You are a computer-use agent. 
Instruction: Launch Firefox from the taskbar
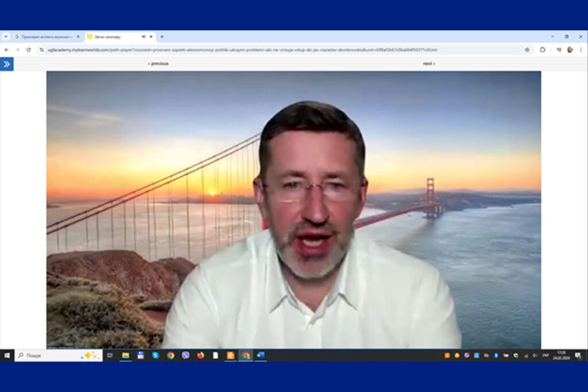200,355
